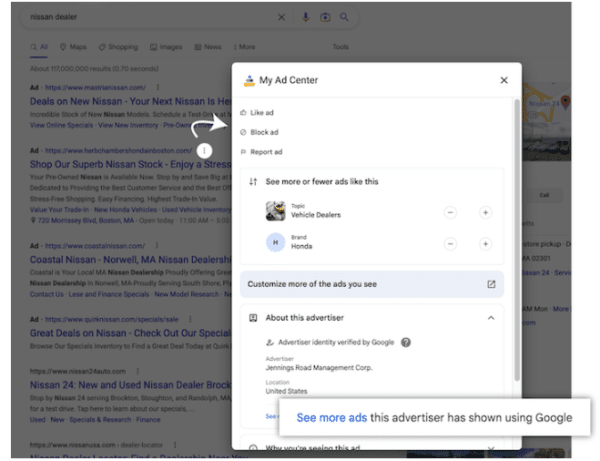Click the Used sitelink under Nissan 24
The image size is (600, 461).
38,420
